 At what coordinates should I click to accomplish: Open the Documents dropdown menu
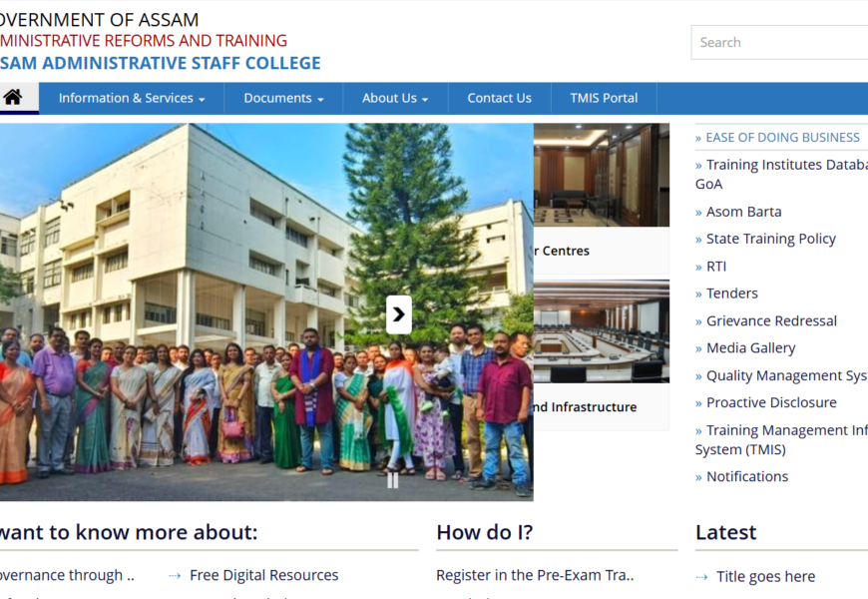(283, 98)
